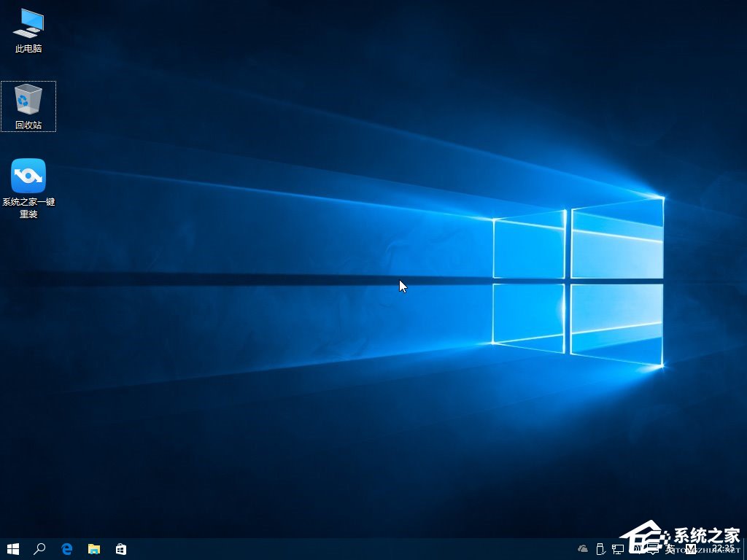Image resolution: width=747 pixels, height=560 pixels.
Task: Click the OneDrive cloud icon in system tray
Action: [582, 548]
